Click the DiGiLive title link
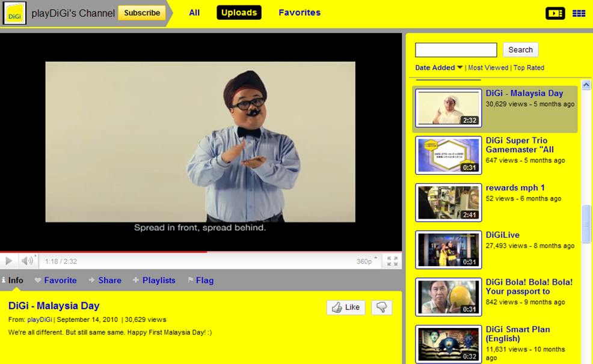593x364 pixels. [x=502, y=235]
